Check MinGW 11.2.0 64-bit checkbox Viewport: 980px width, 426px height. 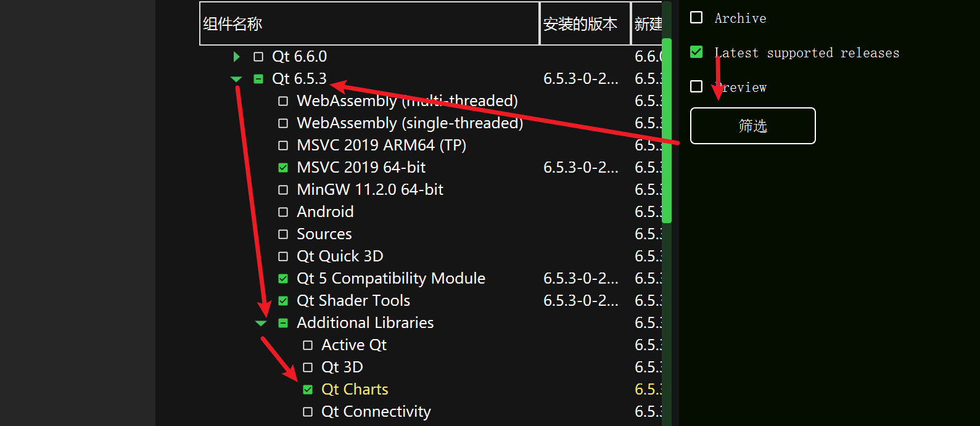[283, 190]
